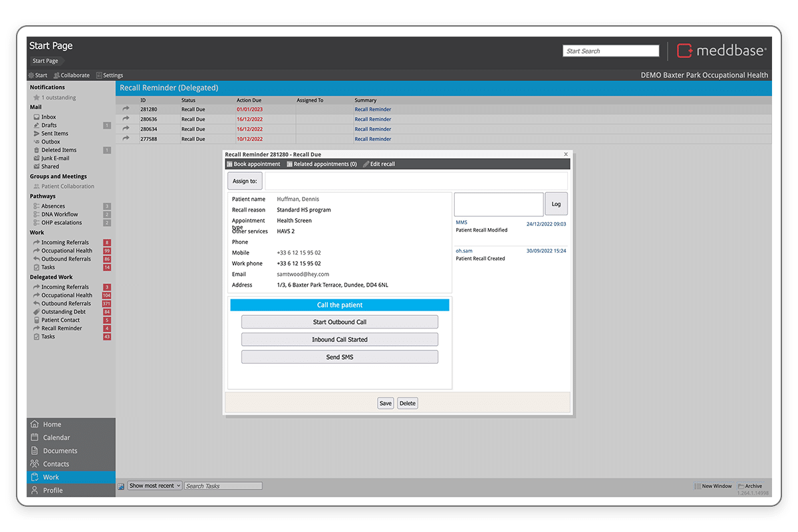
Task: Select the Start Page tab
Action: pyautogui.click(x=45, y=61)
